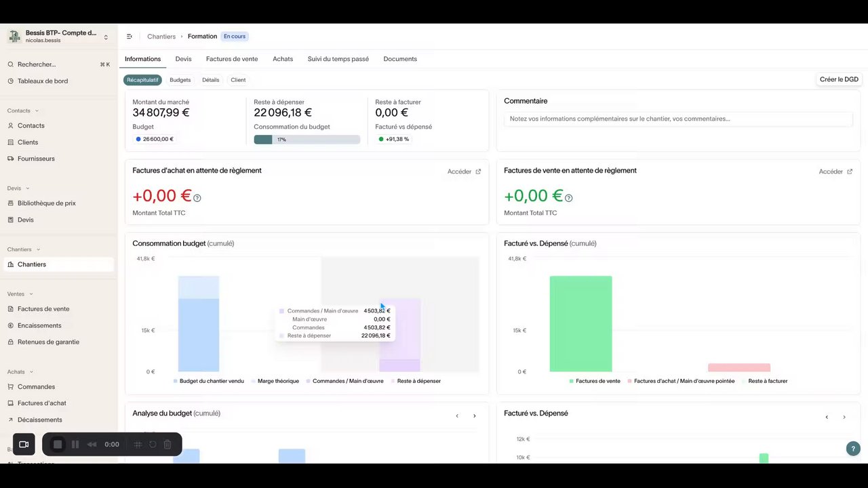Go to previous Facturé vs. Dépensé chart
Viewport: 868px width, 488px height.
click(x=827, y=417)
